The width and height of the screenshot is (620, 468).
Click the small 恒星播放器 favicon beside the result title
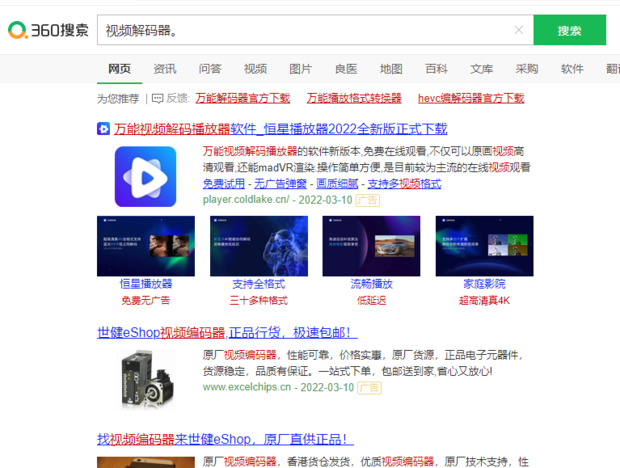[x=103, y=128]
